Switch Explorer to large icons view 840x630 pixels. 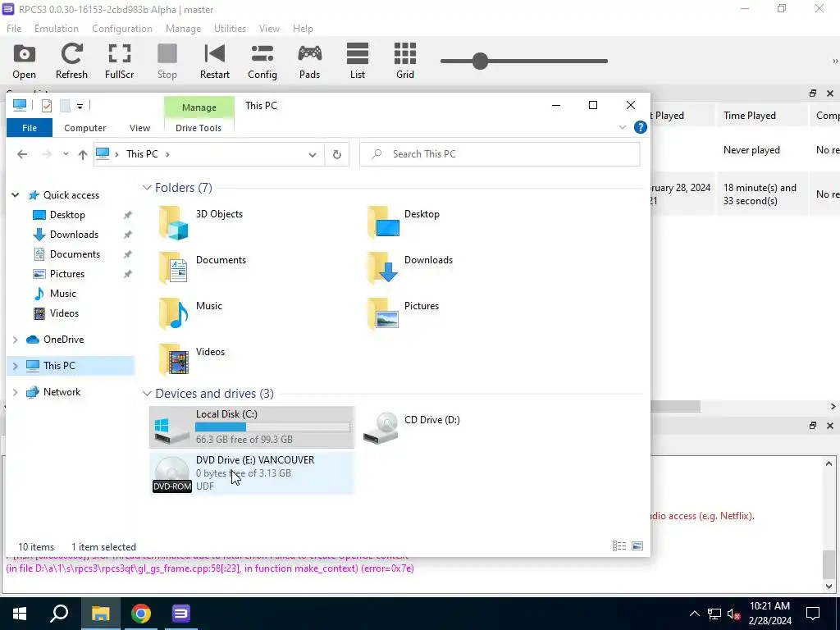pos(637,546)
